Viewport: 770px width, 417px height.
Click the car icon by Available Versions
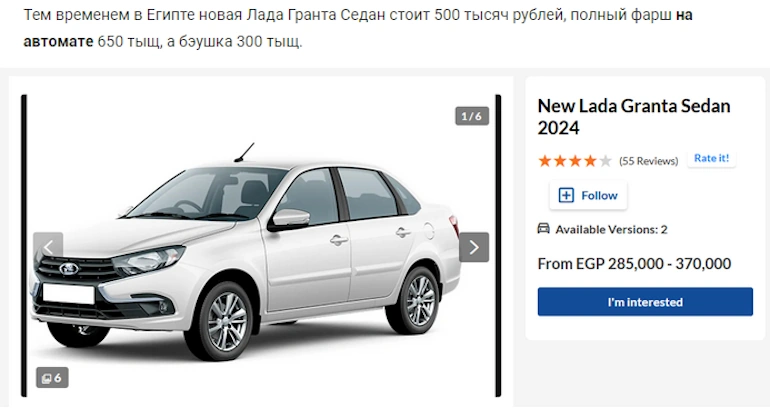pos(544,229)
